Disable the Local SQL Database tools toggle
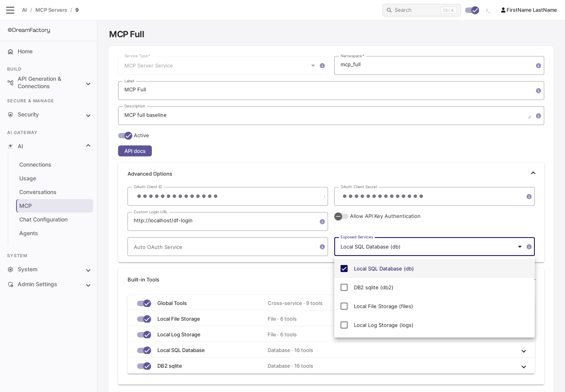Screen dimensions: 565x392 (x=144, y=350)
